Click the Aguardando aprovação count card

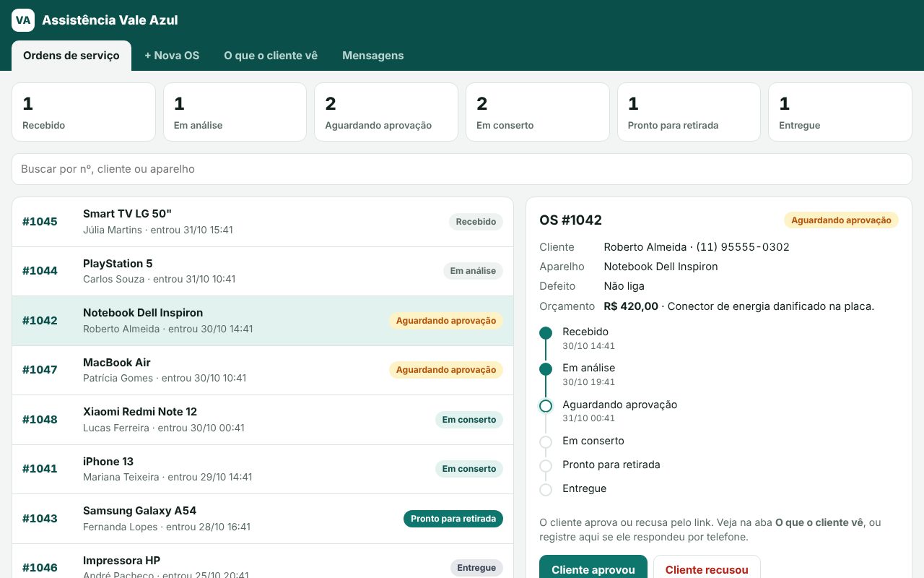(x=386, y=112)
